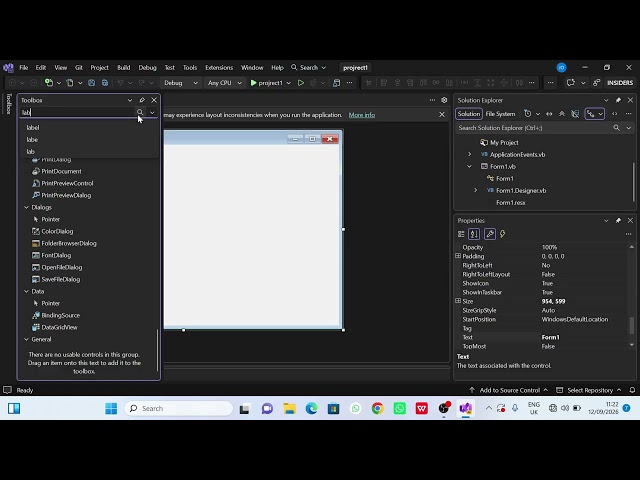Select PrintPreviewControl in Toolbox
Viewport: 640px width, 480px height.
tap(62, 183)
